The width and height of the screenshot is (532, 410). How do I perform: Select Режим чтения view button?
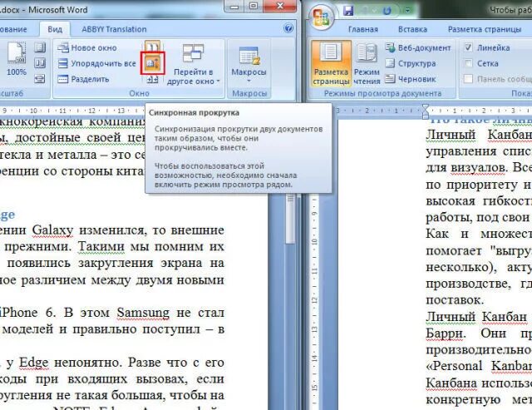pyautogui.click(x=367, y=63)
